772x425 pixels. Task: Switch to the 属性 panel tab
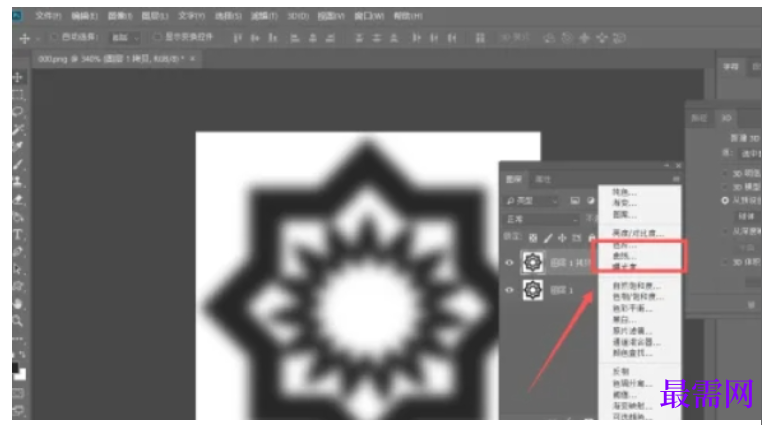click(x=543, y=179)
